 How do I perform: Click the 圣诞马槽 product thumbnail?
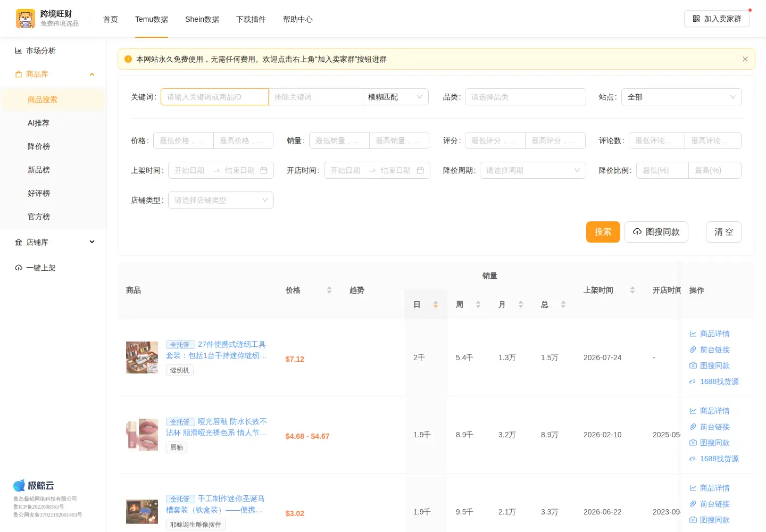tap(142, 512)
